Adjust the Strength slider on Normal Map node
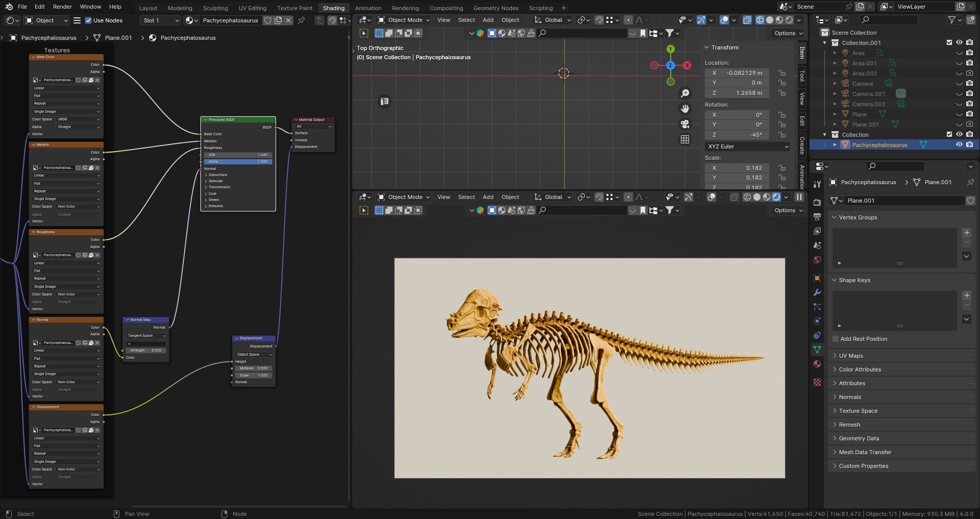This screenshot has height=519, width=980. tap(145, 351)
